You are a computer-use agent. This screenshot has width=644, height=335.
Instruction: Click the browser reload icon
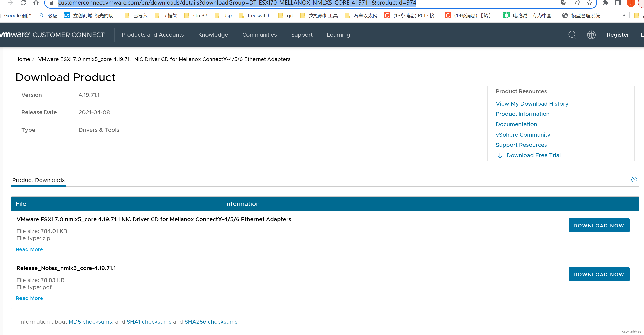[23, 3]
